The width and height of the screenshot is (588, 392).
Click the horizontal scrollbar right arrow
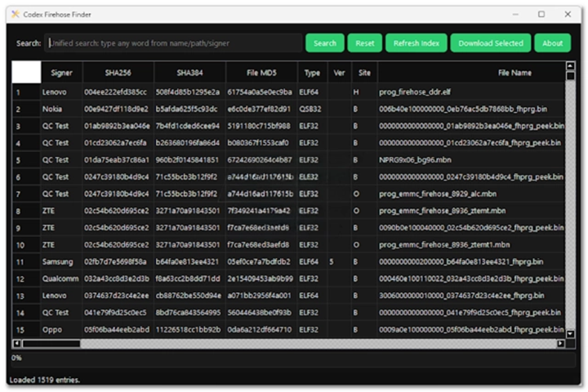pos(560,344)
